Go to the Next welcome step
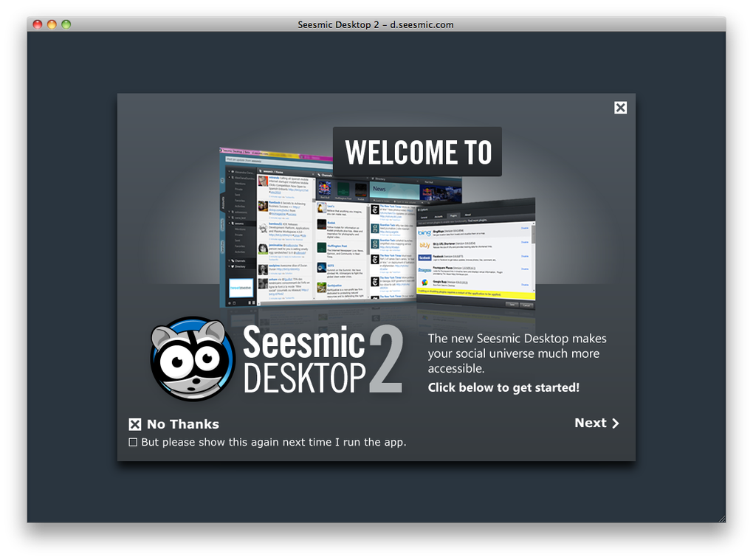This screenshot has height=560, width=753. coord(597,423)
